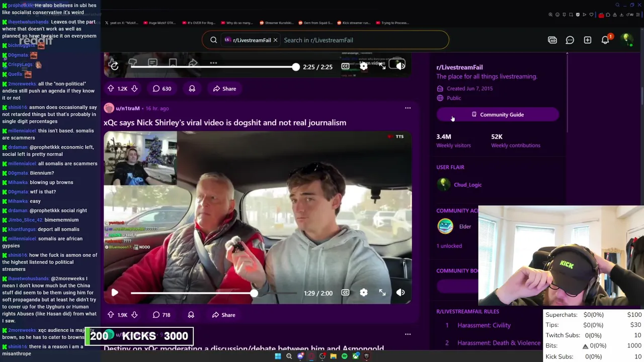Give award to the 1.2K post
The height and width of the screenshot is (362, 644).
(x=192, y=88)
